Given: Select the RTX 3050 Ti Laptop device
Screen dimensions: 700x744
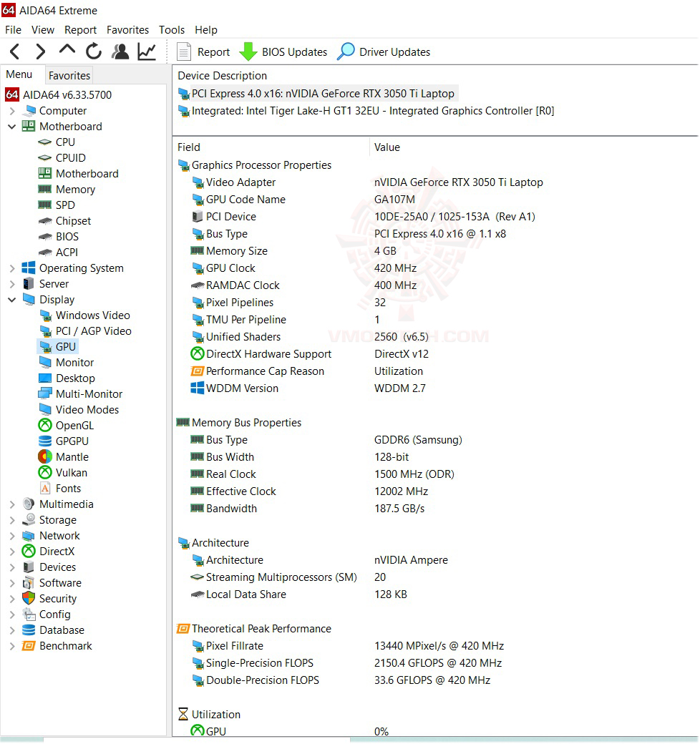Looking at the screenshot, I should (323, 94).
